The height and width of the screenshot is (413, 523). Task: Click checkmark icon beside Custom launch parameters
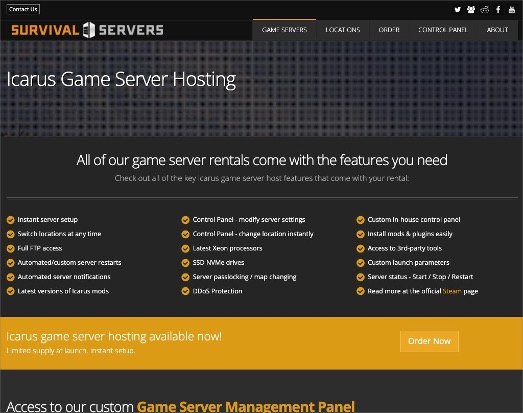pos(360,263)
